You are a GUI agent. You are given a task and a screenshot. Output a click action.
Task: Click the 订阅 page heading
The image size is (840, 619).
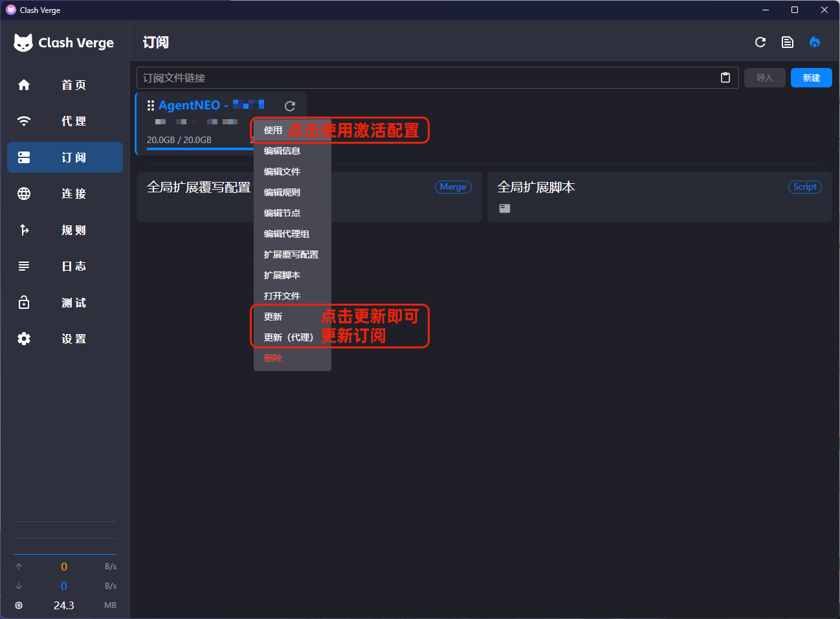156,42
